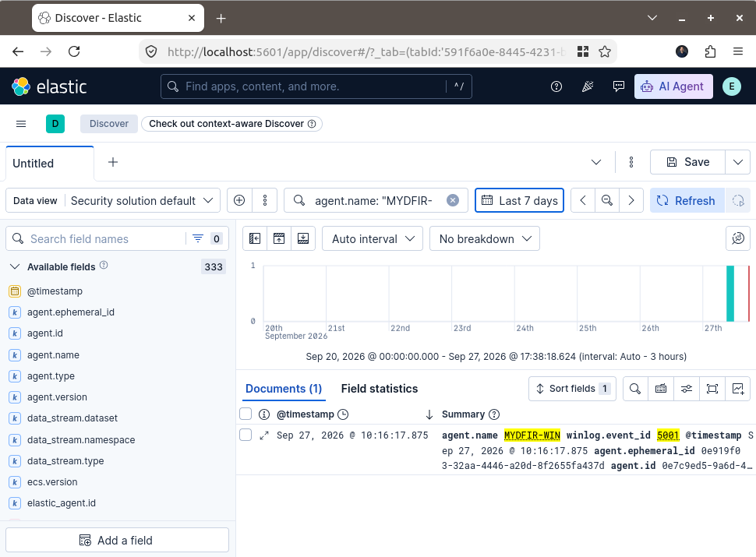Toggle full screen table icon

coord(712,389)
